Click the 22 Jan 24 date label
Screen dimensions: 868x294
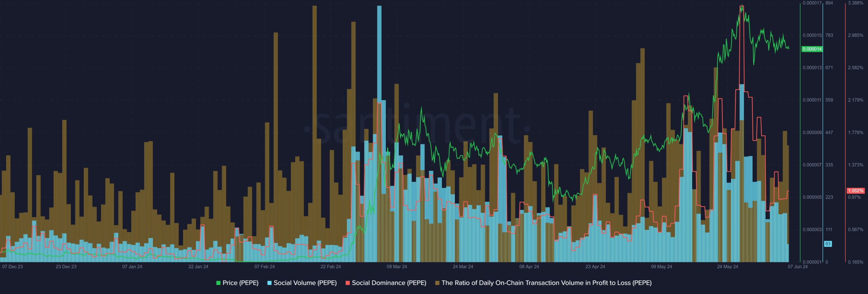pos(198,267)
